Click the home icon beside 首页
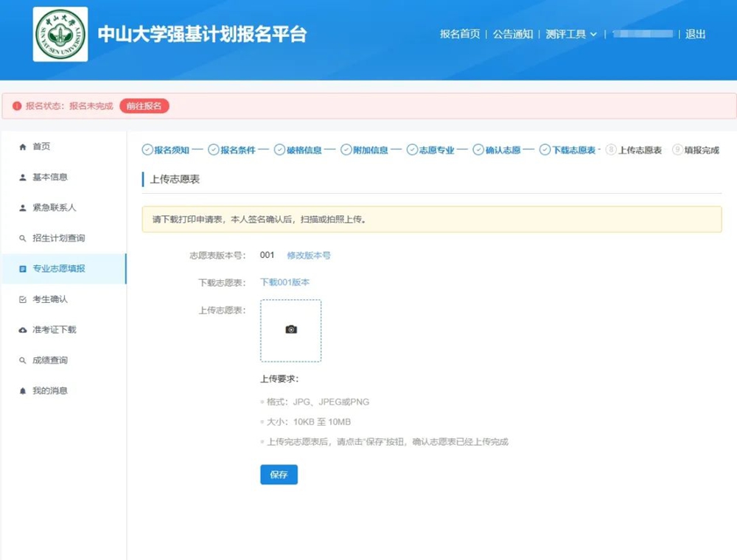This screenshot has width=737, height=560. (x=22, y=147)
